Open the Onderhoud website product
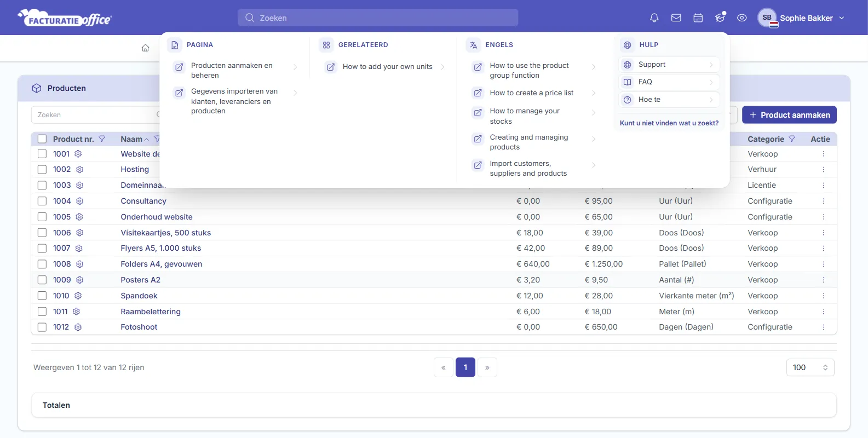Image resolution: width=868 pixels, height=438 pixels. [x=157, y=217]
